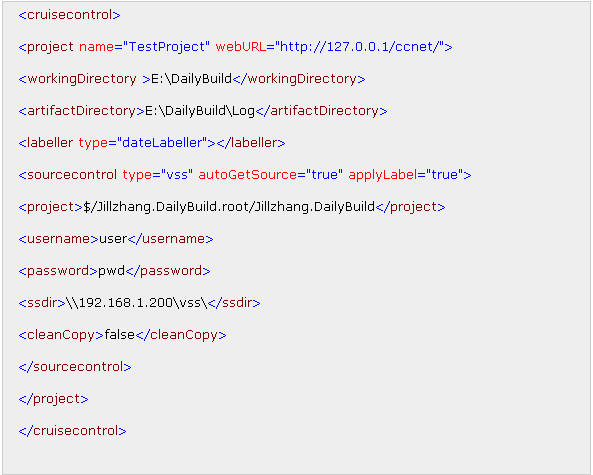Click the opening artifactDirectory tag
Image resolution: width=593 pixels, height=475 pixels.
(81, 111)
